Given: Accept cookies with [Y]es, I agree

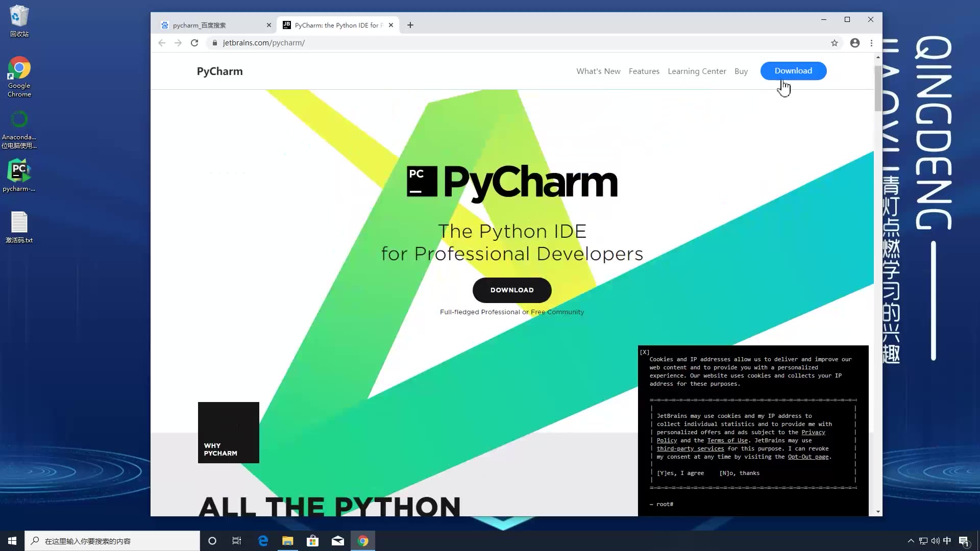Looking at the screenshot, I should pos(680,473).
